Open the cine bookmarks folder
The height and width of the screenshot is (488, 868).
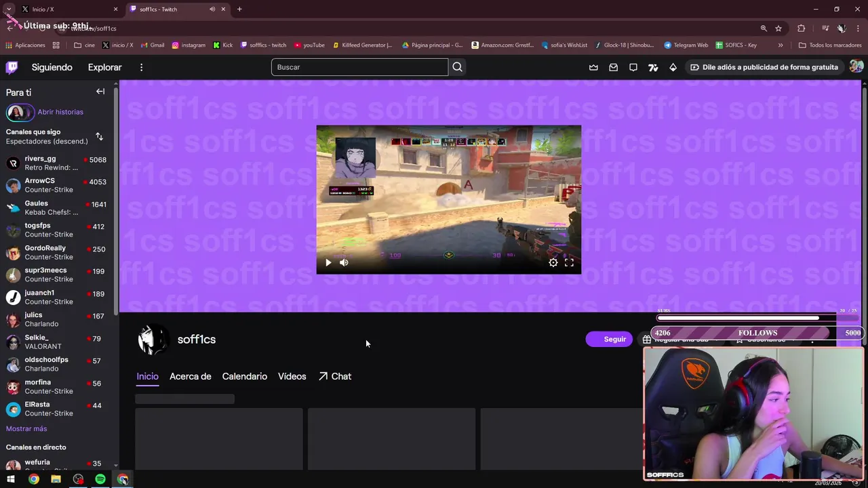tap(85, 45)
